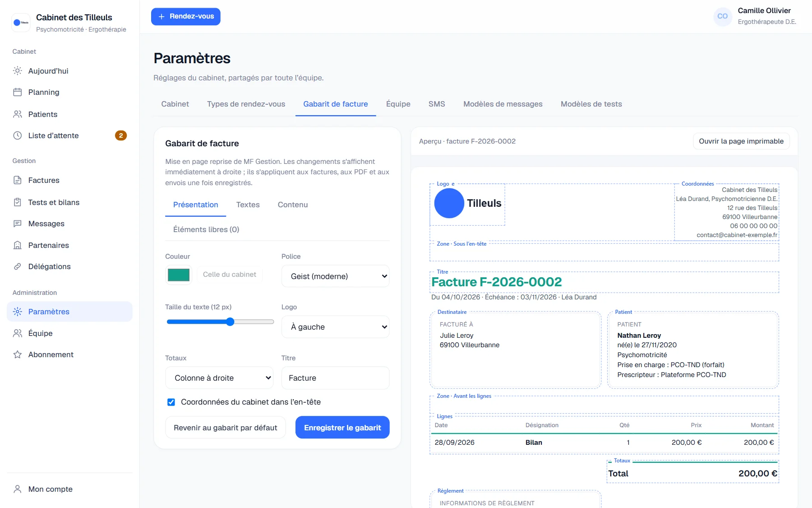Click the Délégations link icon
Screen dimensions: 812x508
point(18,266)
